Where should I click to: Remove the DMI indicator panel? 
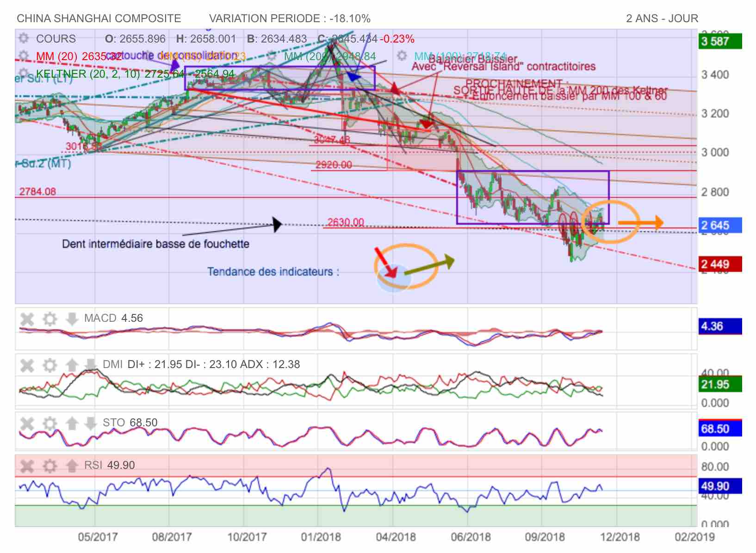click(27, 365)
